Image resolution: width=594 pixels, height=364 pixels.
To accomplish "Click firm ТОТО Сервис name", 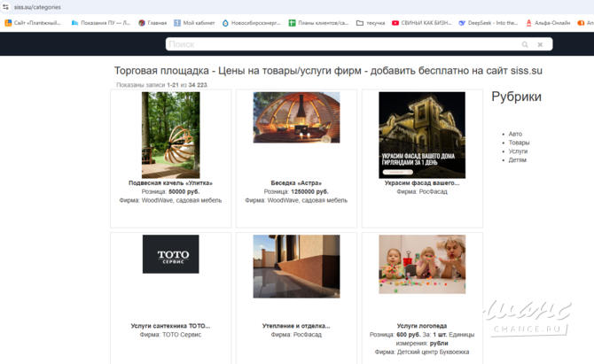I will (x=182, y=335).
